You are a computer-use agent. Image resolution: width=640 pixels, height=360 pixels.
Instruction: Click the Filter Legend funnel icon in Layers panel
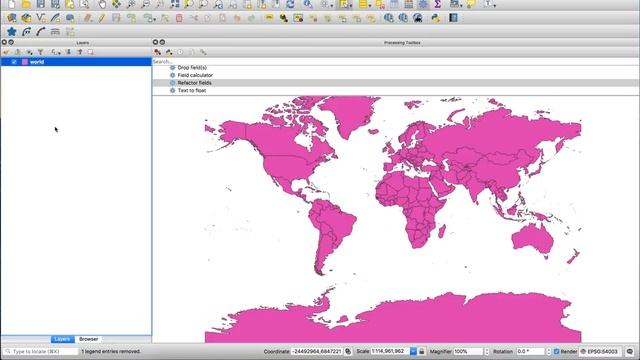pyautogui.click(x=40, y=52)
